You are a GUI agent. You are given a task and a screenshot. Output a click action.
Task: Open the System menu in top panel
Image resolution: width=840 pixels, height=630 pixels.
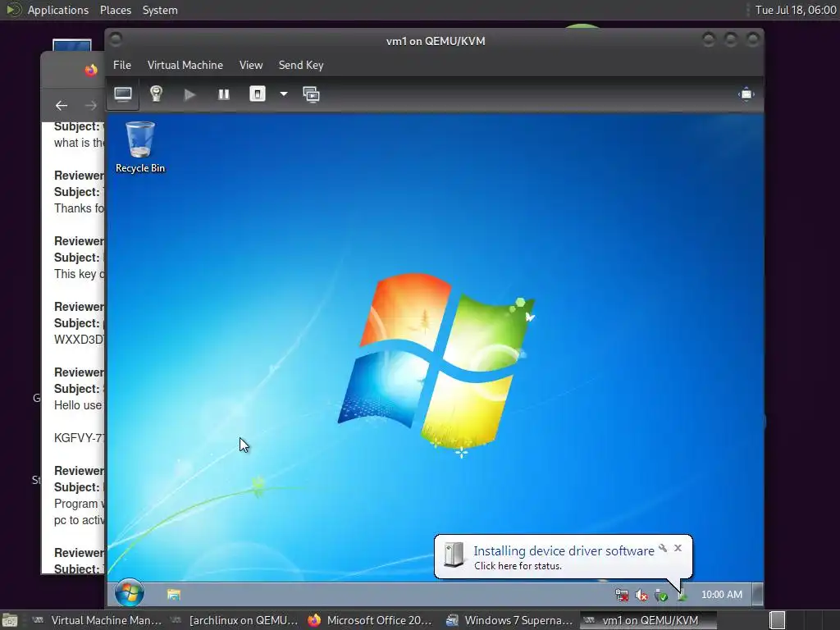pyautogui.click(x=160, y=10)
